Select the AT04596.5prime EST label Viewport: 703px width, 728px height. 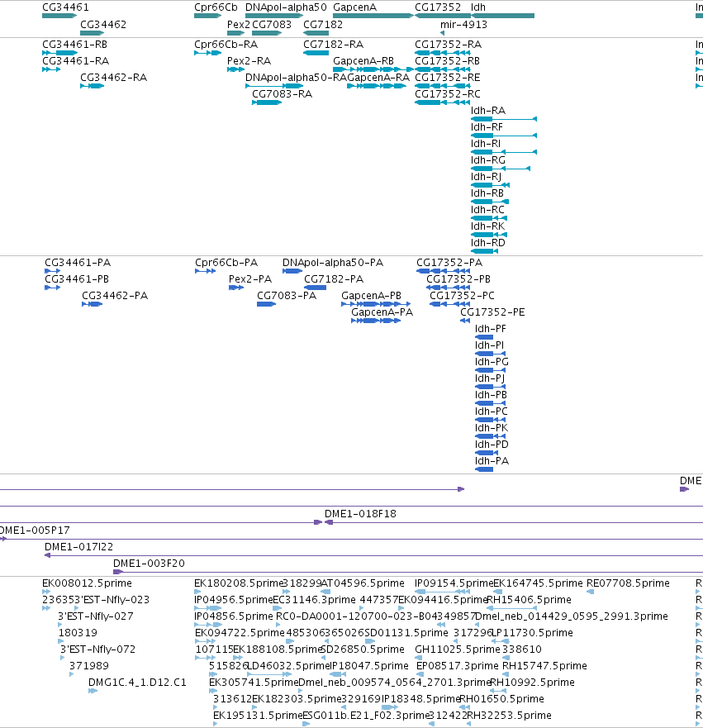point(363,583)
